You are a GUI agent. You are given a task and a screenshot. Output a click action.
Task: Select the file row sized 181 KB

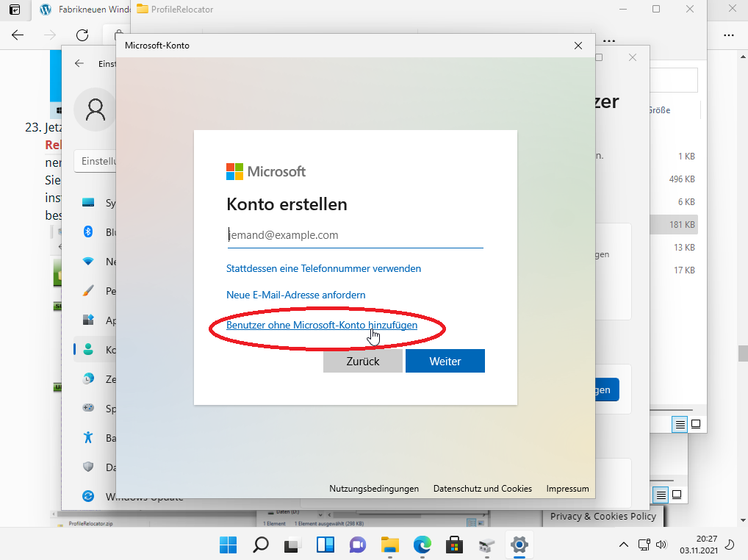[x=674, y=225]
